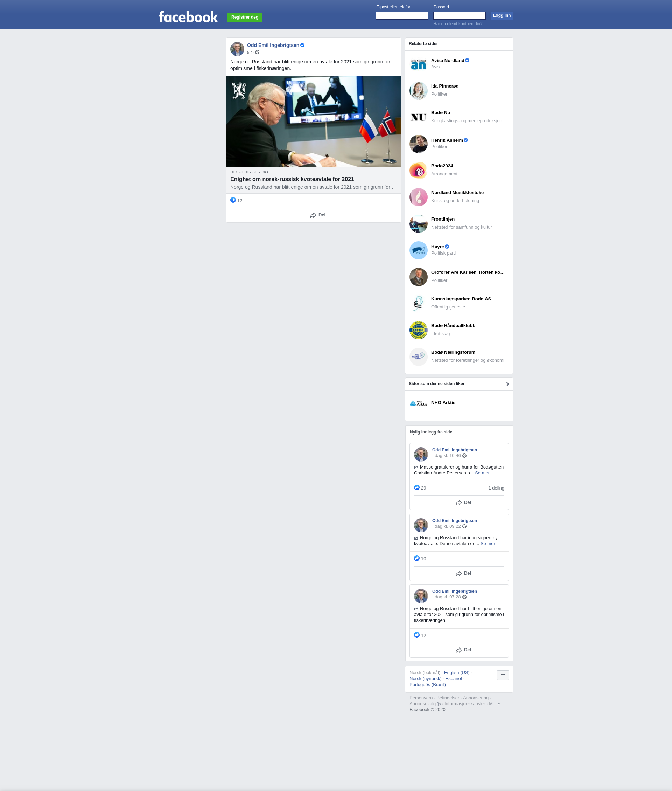
Task: Open Ida Pinnerød profile picture
Action: click(x=418, y=91)
